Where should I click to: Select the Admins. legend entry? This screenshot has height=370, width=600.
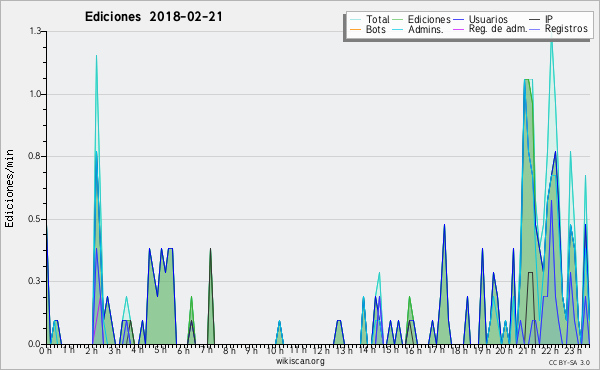coord(426,29)
